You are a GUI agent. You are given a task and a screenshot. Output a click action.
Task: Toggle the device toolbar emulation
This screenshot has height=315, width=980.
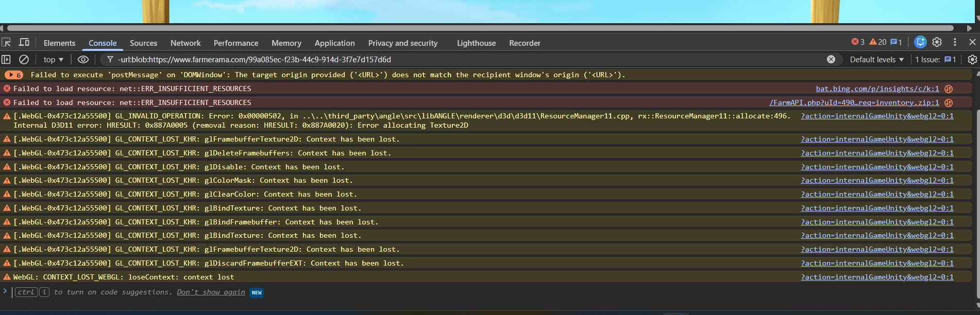click(24, 43)
